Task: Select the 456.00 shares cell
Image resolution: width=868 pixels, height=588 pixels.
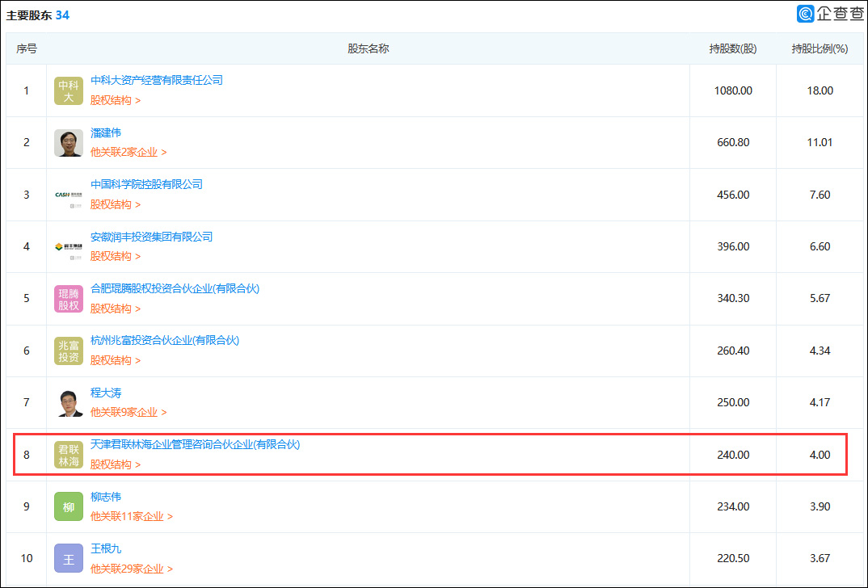Action: (733, 195)
